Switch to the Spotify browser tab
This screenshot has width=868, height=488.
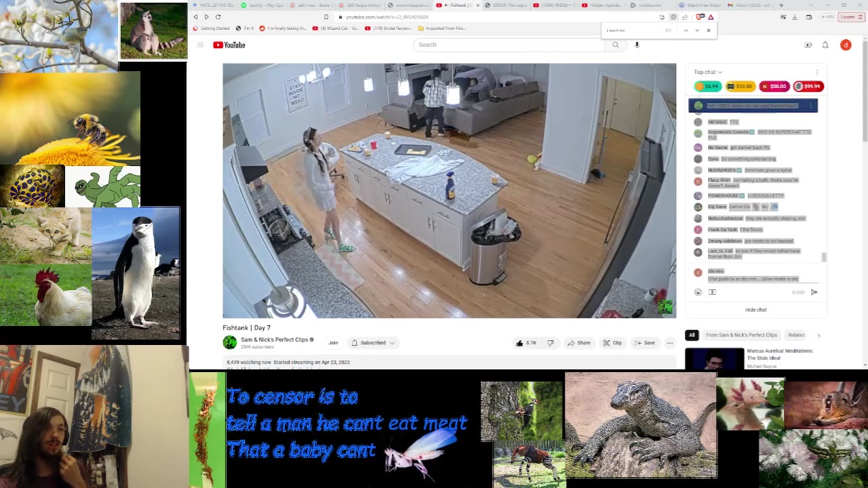click(262, 5)
